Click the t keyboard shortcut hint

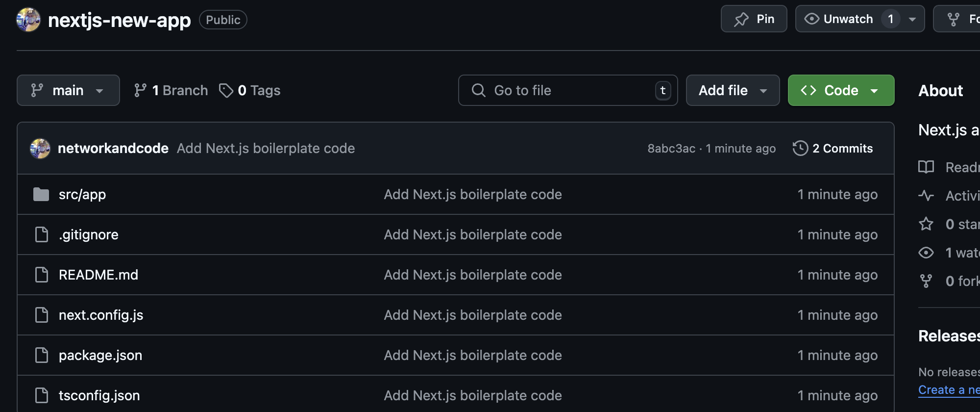663,90
